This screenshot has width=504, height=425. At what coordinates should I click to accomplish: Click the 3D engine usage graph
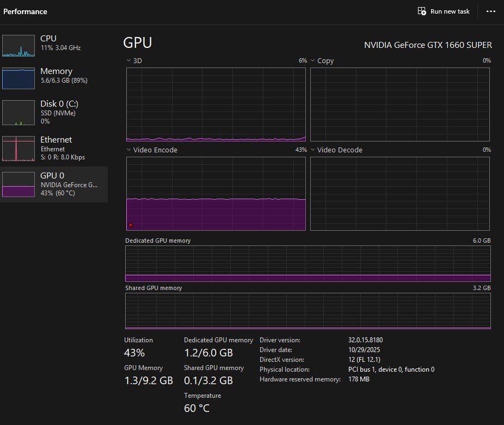(216, 104)
